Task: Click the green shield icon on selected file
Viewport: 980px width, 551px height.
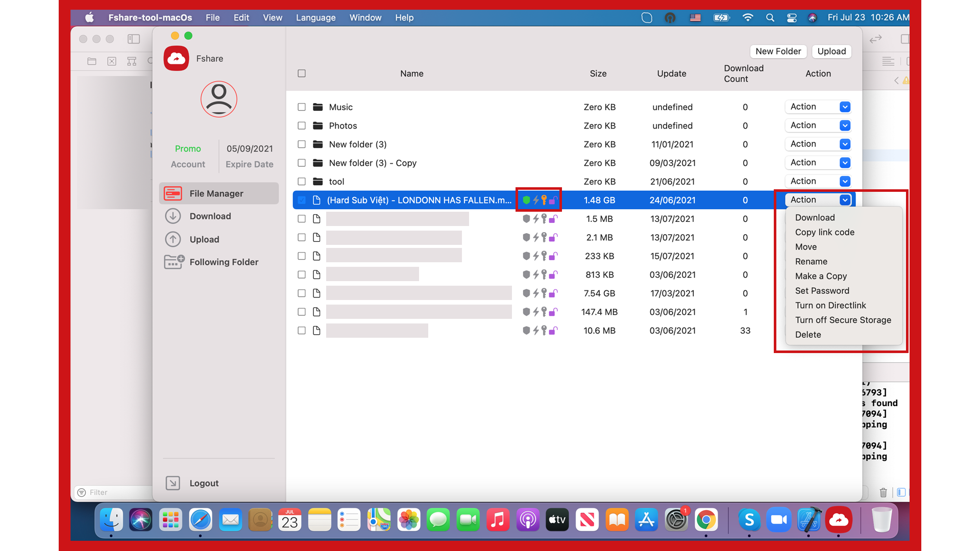Action: pyautogui.click(x=526, y=200)
